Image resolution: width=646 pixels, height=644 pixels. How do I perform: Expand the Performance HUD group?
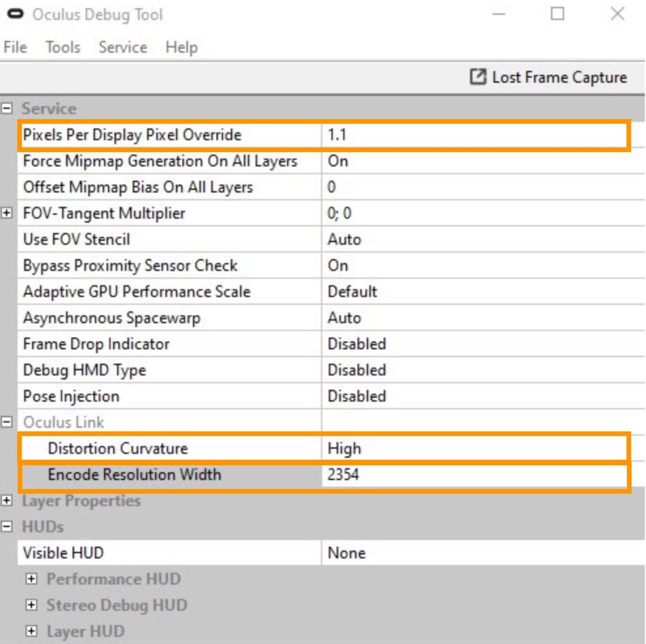tap(31, 578)
